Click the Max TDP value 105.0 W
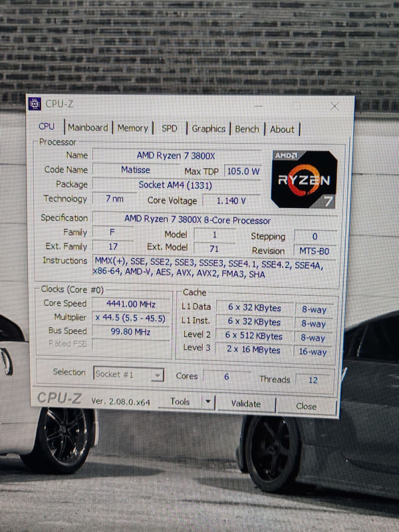 click(243, 172)
